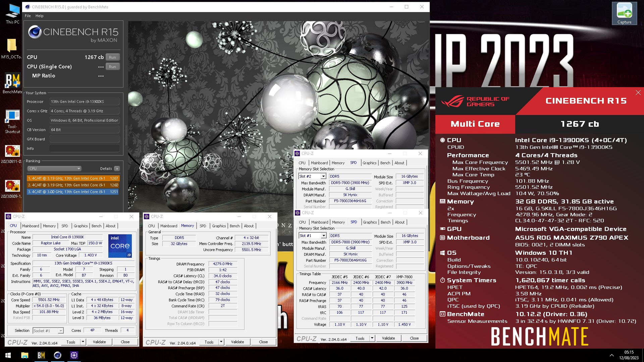644x362 pixels.
Task: Click the CPU-Z icon in the Memory window title bar
Action: [x=147, y=217]
